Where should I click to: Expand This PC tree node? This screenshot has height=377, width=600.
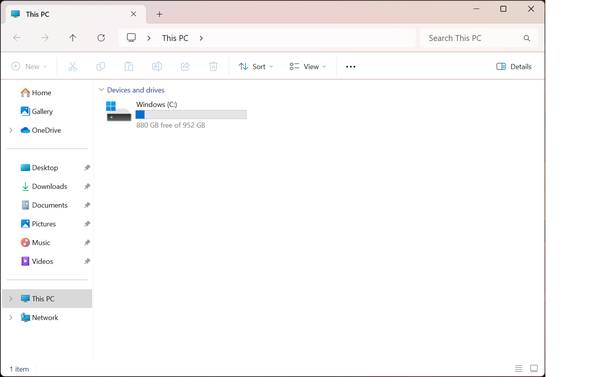click(11, 299)
